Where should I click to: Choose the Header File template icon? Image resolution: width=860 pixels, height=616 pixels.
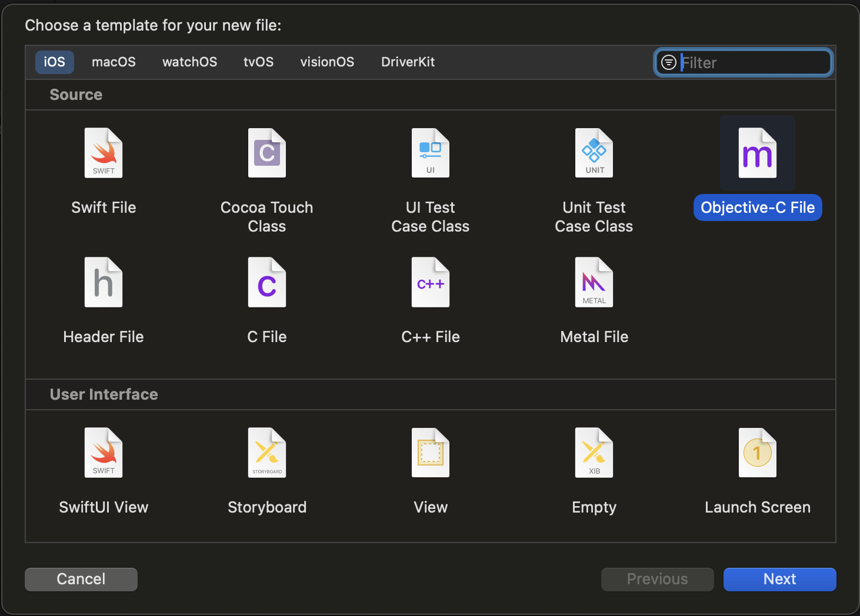pyautogui.click(x=104, y=282)
